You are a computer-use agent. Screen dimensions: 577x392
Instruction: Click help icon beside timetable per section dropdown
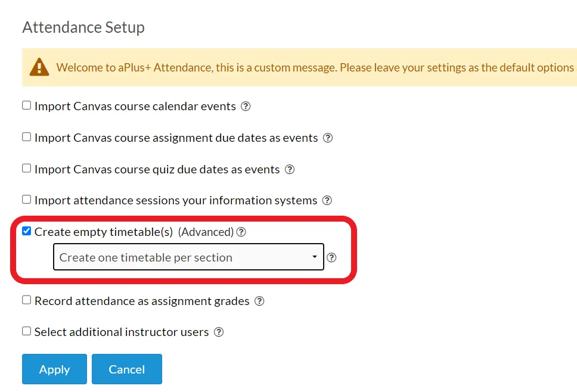tap(331, 257)
